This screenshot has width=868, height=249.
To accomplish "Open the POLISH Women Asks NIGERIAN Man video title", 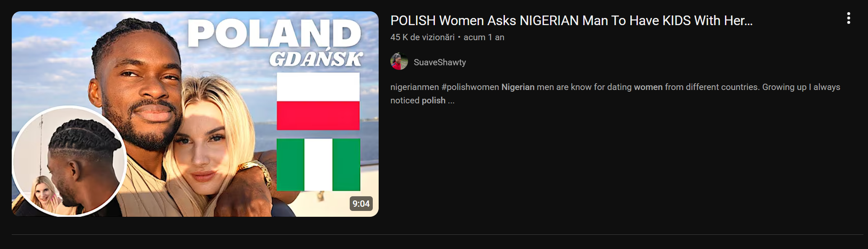I will [x=572, y=21].
